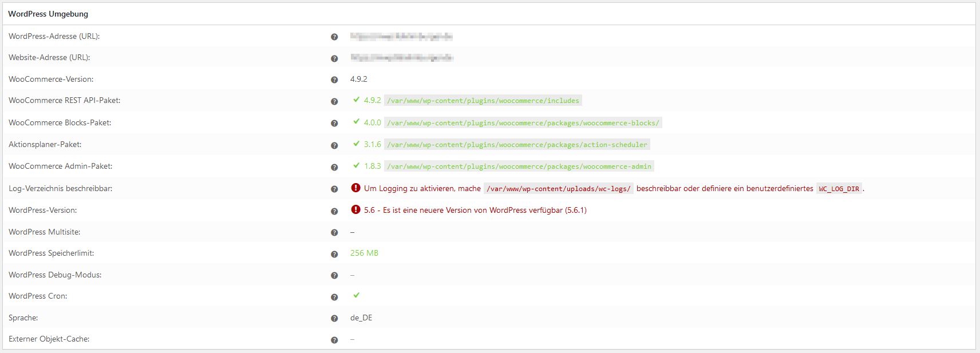
Task: Click help icon for Externer Objekt-Cache
Action: tap(334, 340)
